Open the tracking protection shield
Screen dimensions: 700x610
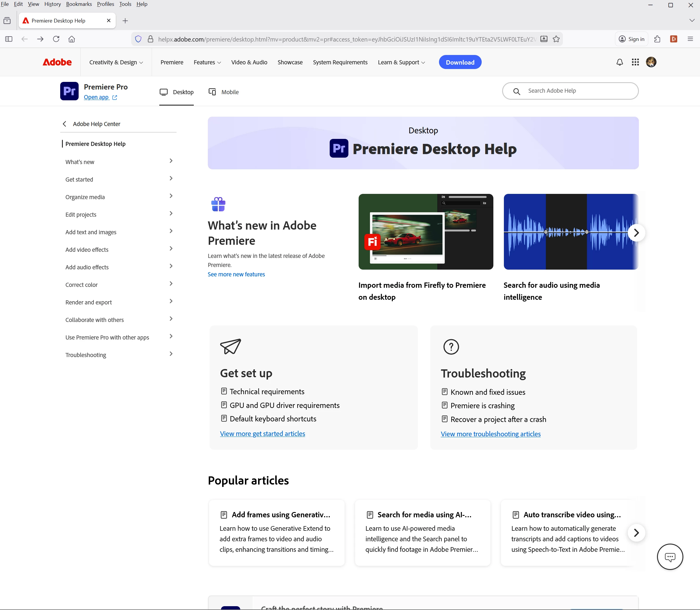(138, 39)
